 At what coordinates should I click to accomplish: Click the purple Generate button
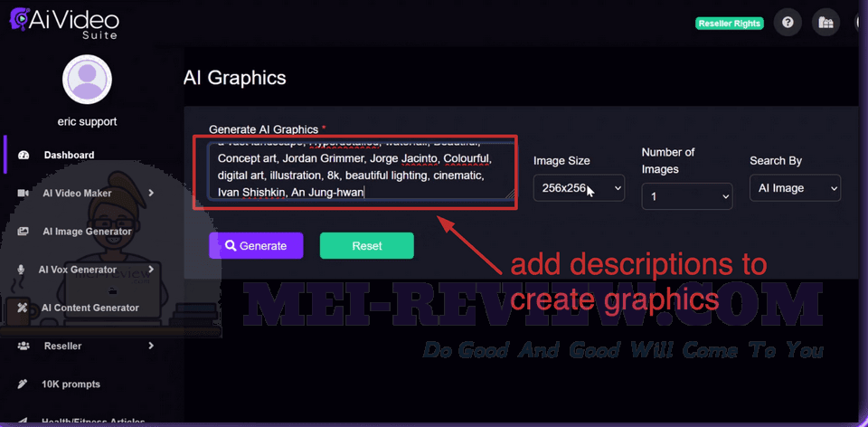256,246
